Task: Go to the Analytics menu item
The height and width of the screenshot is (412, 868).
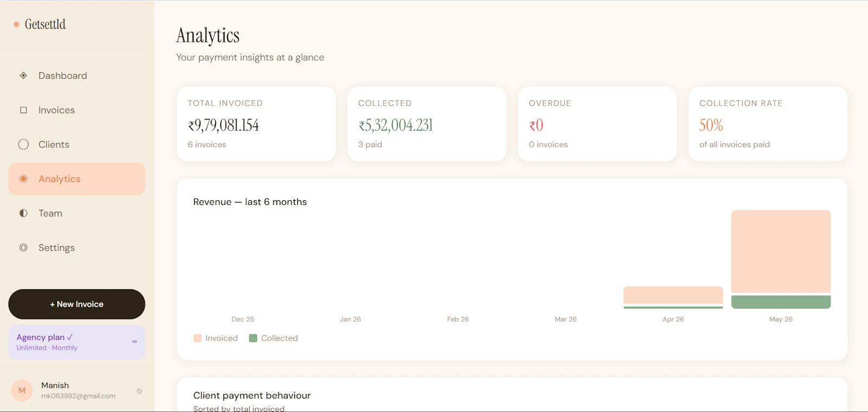Action: click(x=76, y=179)
